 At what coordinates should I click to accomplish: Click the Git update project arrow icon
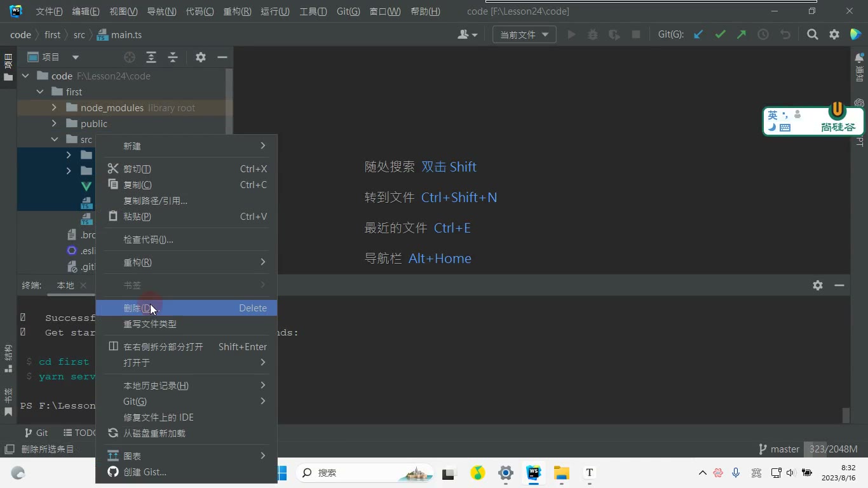pos(698,35)
